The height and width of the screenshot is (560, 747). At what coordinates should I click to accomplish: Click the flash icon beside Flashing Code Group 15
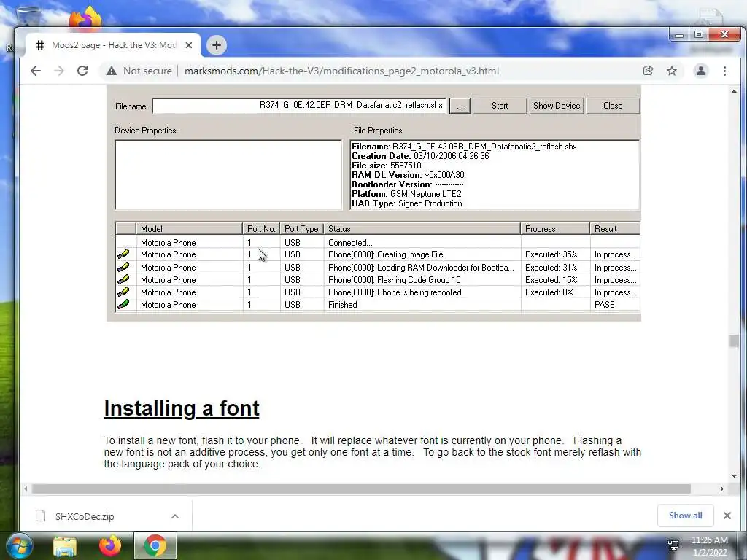[x=123, y=279]
